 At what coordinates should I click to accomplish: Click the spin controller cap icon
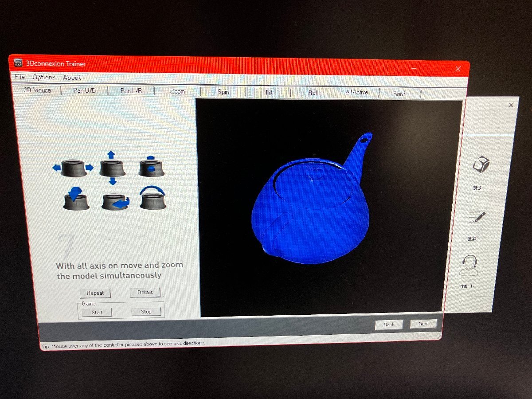115,201
